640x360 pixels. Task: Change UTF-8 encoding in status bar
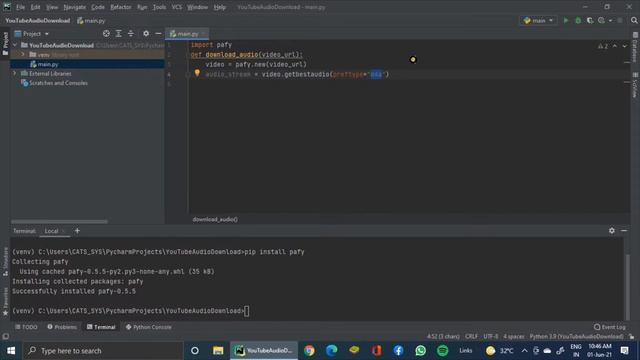point(491,336)
